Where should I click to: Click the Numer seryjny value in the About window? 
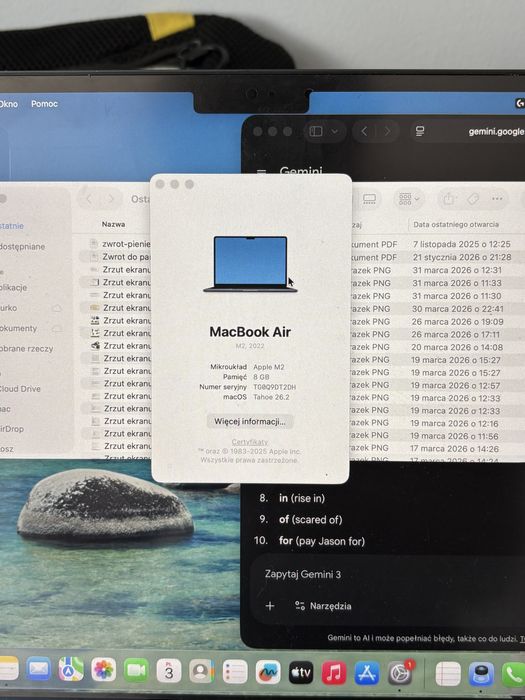[x=275, y=387]
